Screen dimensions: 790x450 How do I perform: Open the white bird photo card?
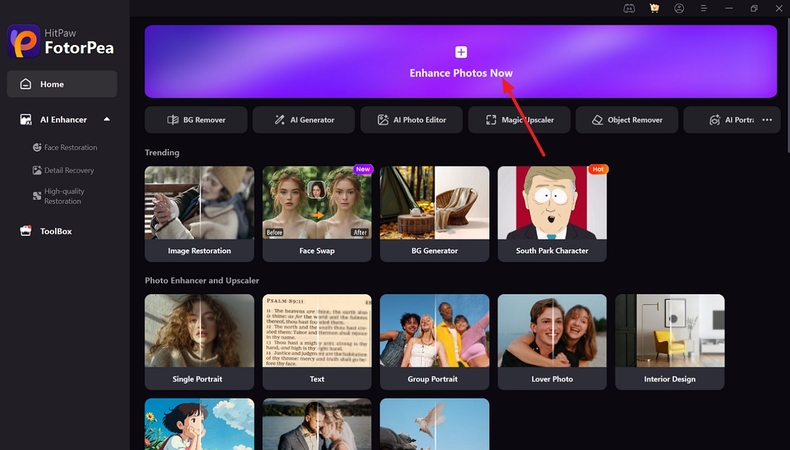point(434,424)
